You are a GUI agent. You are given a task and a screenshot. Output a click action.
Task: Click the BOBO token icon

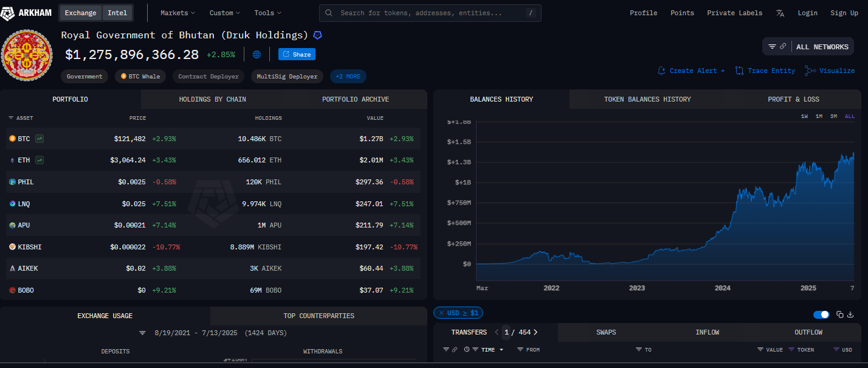tap(12, 290)
